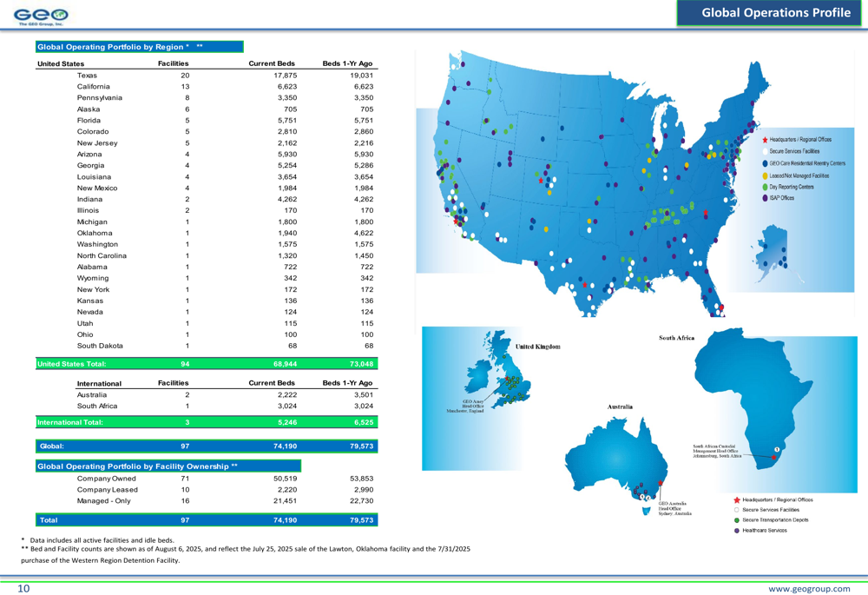Click the white dot for Secure Services Facilities in US legend

765,151
